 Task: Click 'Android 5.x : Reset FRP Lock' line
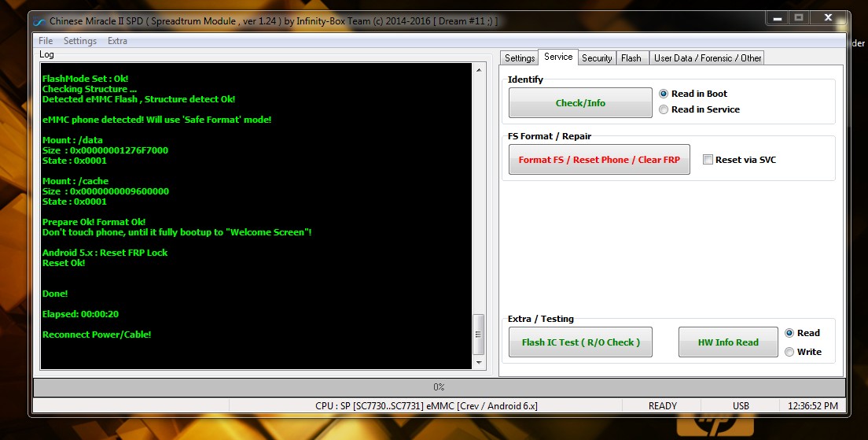[105, 253]
